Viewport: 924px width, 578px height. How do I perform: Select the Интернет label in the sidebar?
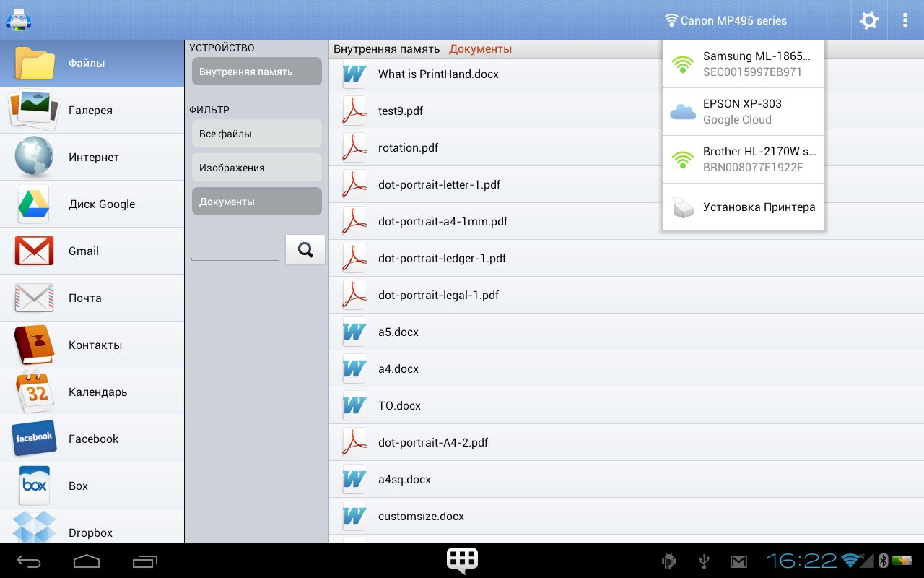point(94,157)
